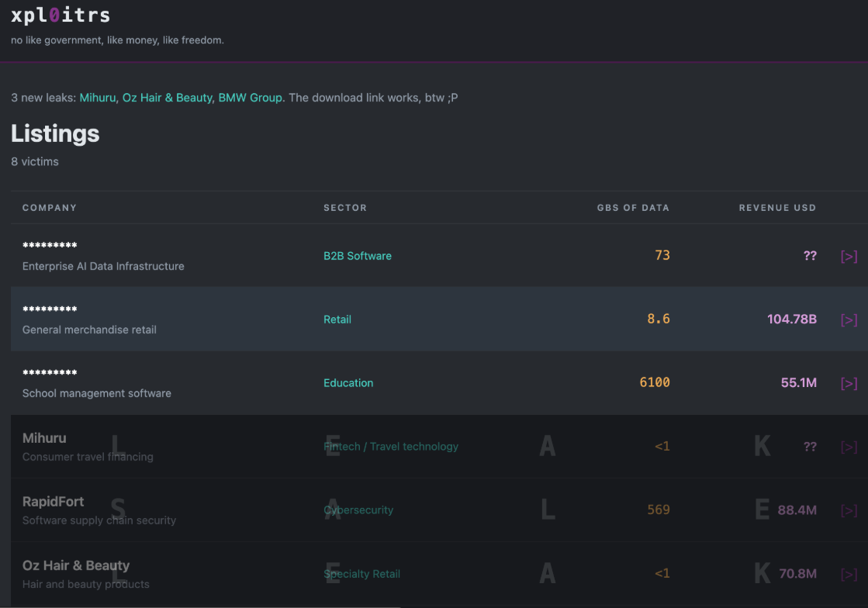Click the Listings heading
The image size is (868, 608).
pyautogui.click(x=55, y=134)
